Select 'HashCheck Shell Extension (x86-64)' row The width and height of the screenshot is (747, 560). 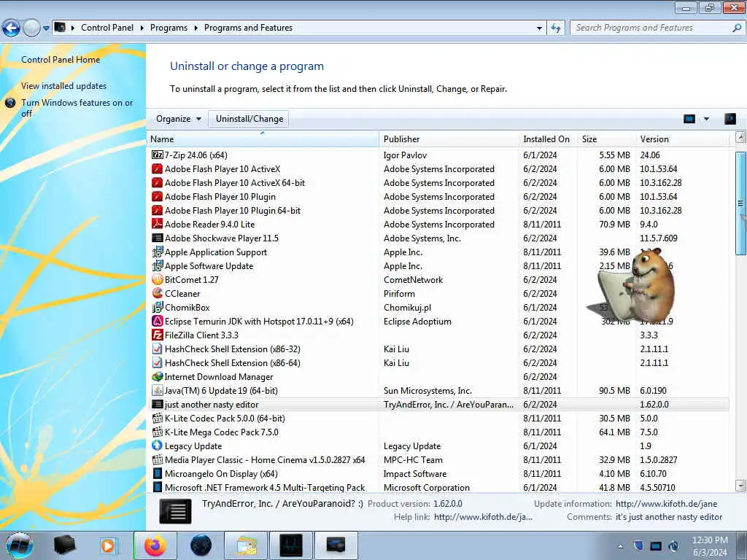[x=438, y=363]
